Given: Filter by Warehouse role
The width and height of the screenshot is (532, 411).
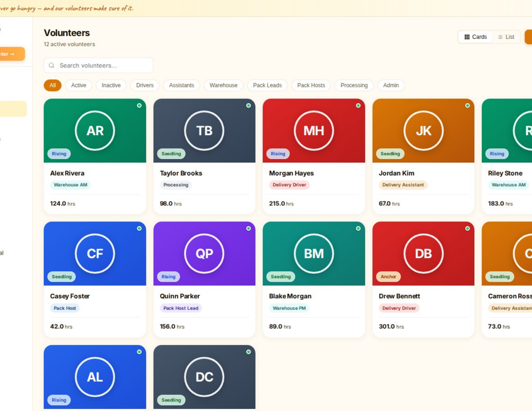Looking at the screenshot, I should pyautogui.click(x=223, y=85).
